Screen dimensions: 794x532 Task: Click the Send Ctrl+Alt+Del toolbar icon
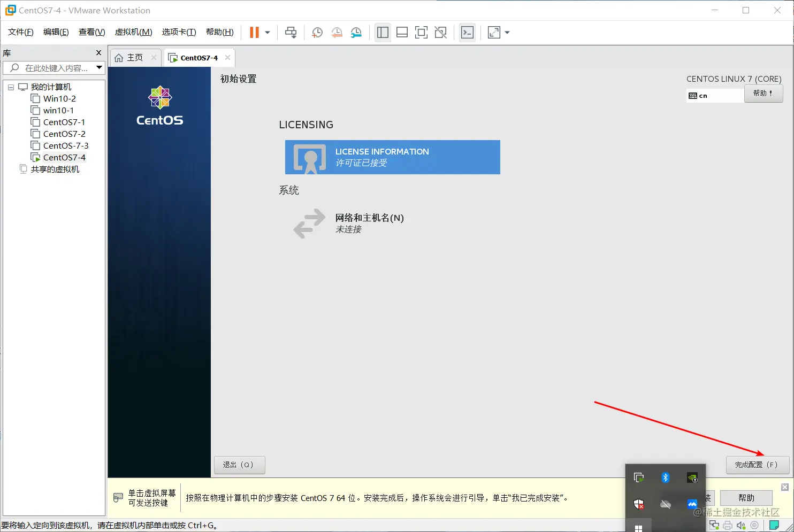(291, 32)
